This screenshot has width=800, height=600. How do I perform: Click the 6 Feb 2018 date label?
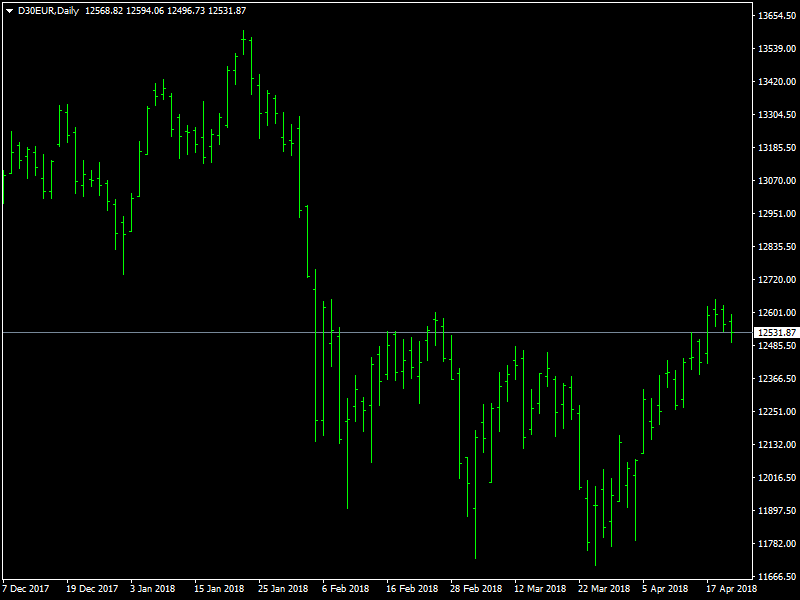[345, 589]
